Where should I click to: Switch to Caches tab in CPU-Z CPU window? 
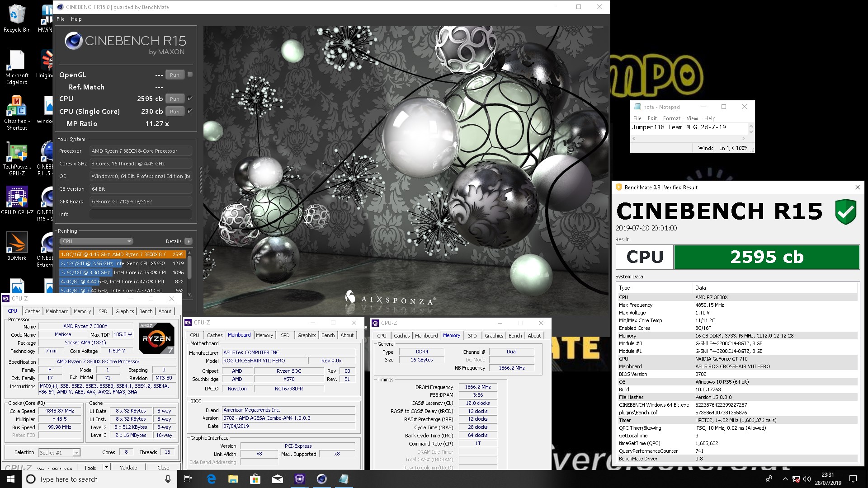33,311
